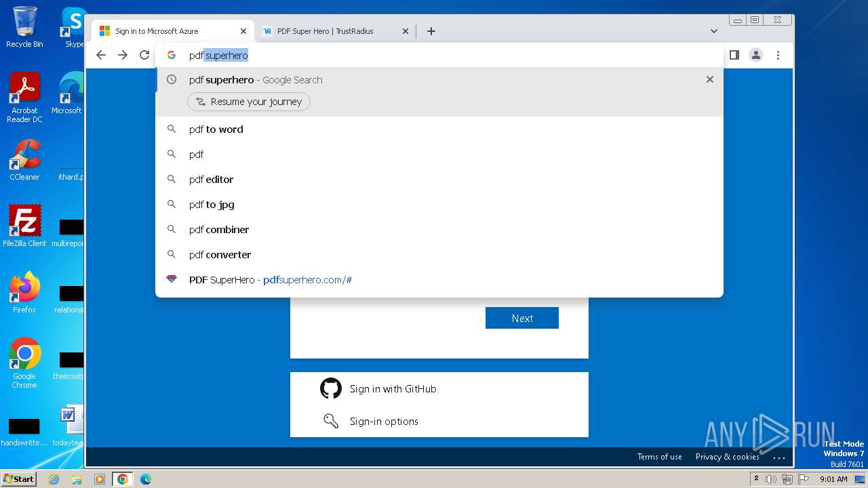Image resolution: width=868 pixels, height=488 pixels.
Task: Click the volume speaker tray icon
Action: pos(771,479)
